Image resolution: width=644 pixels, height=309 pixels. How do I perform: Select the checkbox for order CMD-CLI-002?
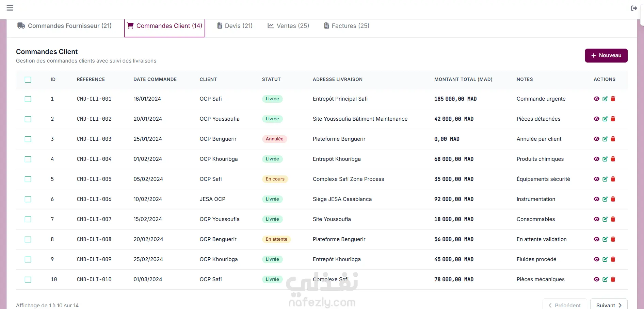[28, 119]
